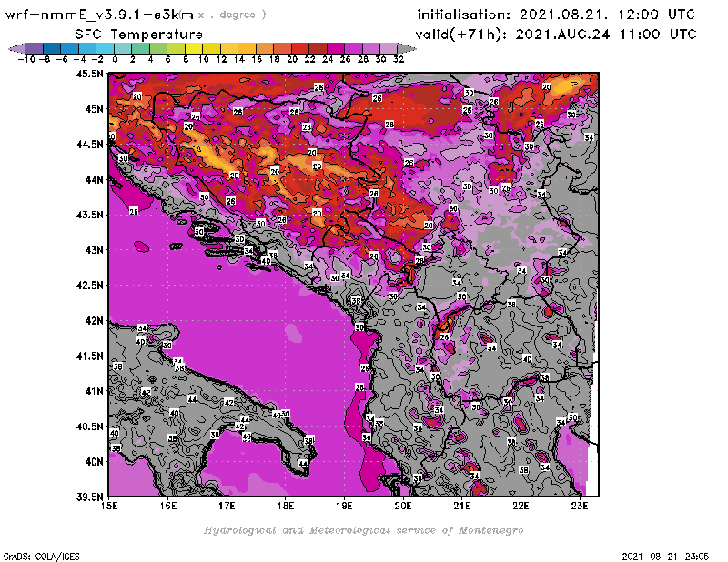This screenshot has width=728, height=562.
Task: Click the gray above-32 arrow on the legend
Action: [406, 48]
